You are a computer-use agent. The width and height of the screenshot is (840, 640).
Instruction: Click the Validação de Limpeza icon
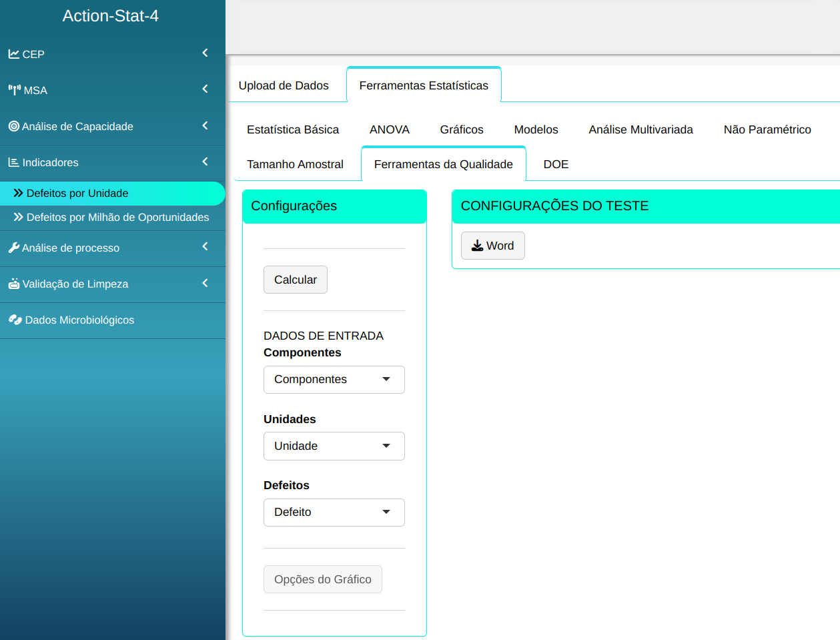(x=13, y=284)
